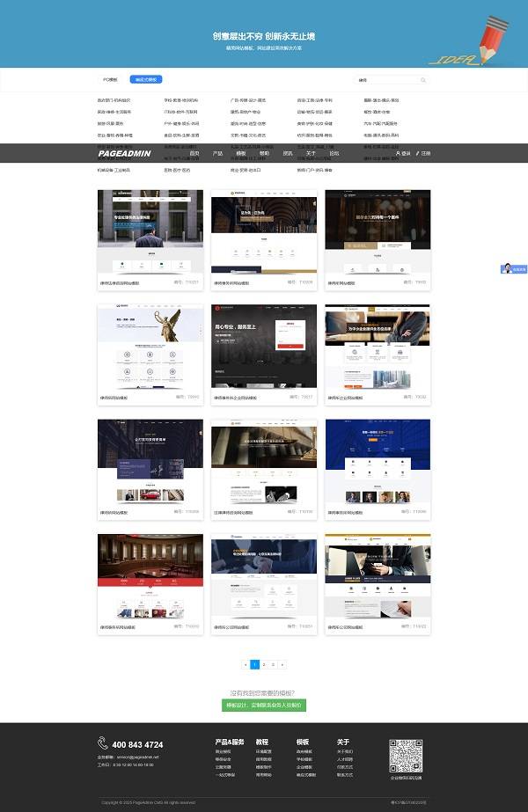Go to next page using » arrow
528x812 pixels.
(x=282, y=665)
